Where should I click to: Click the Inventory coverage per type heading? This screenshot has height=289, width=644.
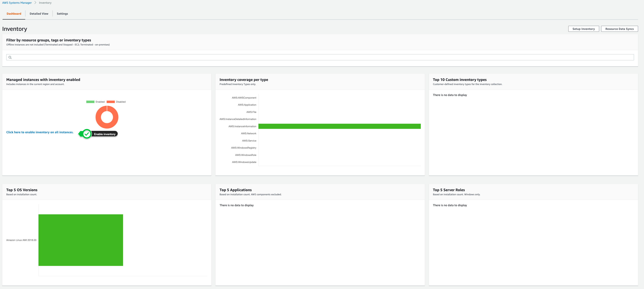[244, 80]
